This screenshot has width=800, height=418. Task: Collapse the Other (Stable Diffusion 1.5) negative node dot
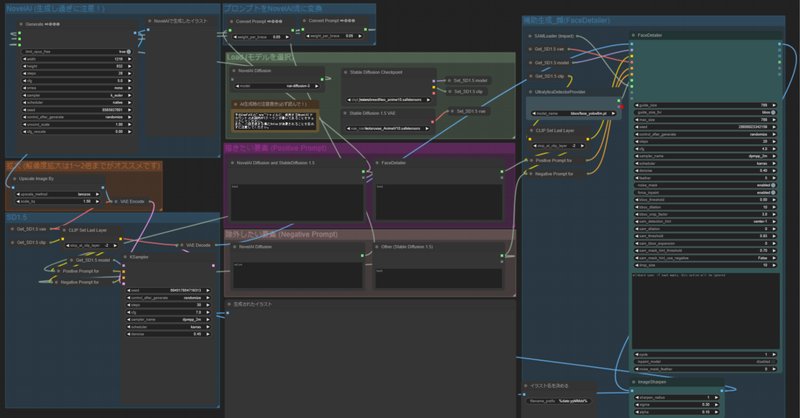377,247
